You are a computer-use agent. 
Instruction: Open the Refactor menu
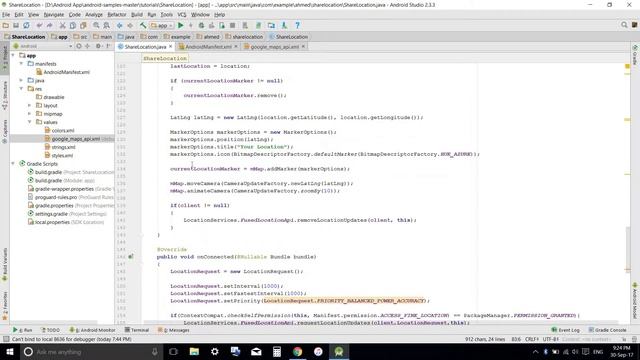point(117,14)
